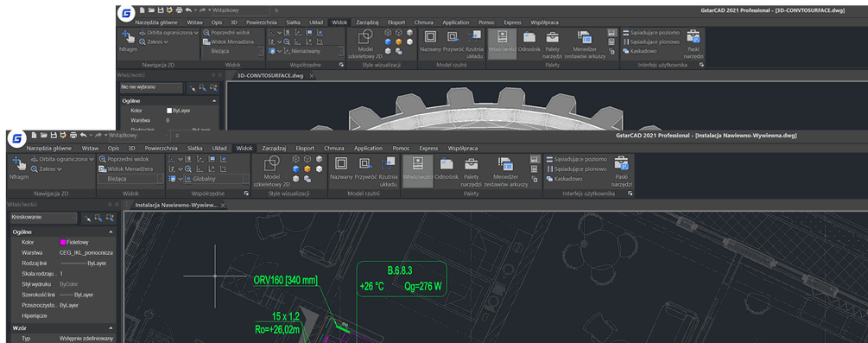Click Save icon in front window quick toolbar
Image resolution: width=868 pixels, height=343 pixels.
54,135
